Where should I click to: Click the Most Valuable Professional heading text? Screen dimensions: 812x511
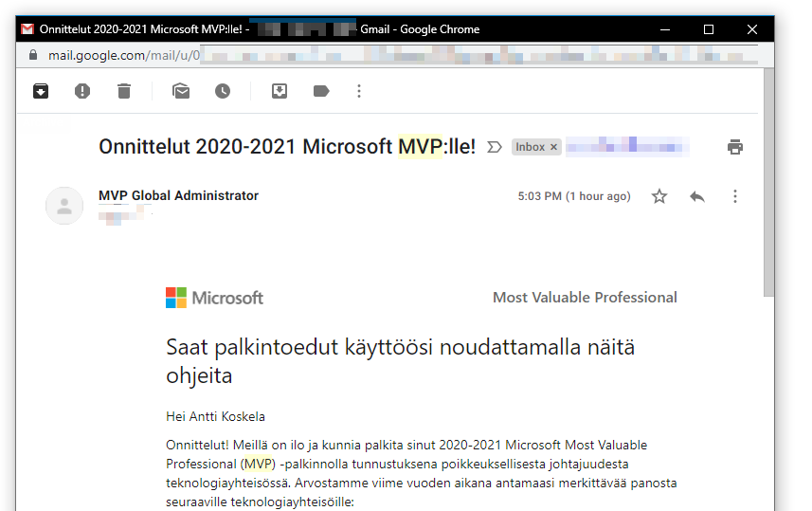pyautogui.click(x=585, y=298)
